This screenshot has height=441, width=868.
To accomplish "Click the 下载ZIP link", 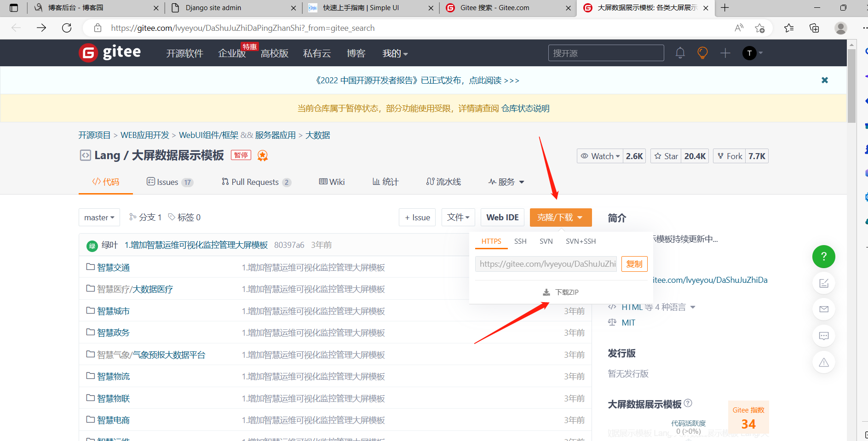I will pos(567,292).
